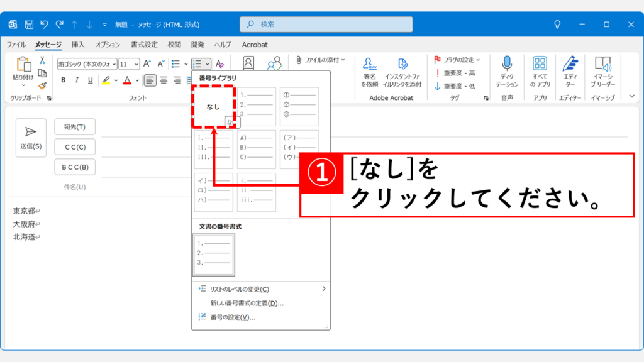Toggle 重要度 - 高 high importance

coord(455,73)
